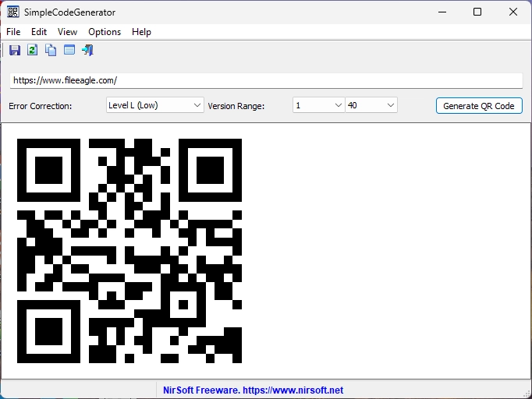Screen dimensions: 532x399
Task: Open the NirSoft Freeware website link
Action: [x=253, y=390]
